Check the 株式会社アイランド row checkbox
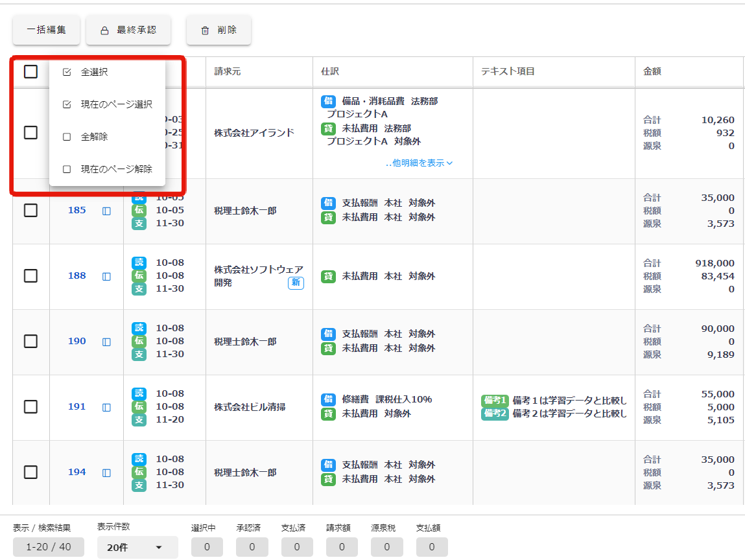The image size is (745, 560). (x=31, y=132)
